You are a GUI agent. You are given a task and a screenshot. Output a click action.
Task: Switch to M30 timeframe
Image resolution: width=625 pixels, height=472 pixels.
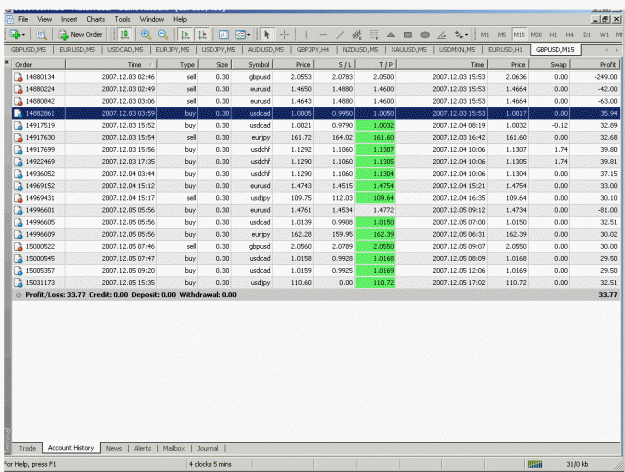click(x=536, y=35)
